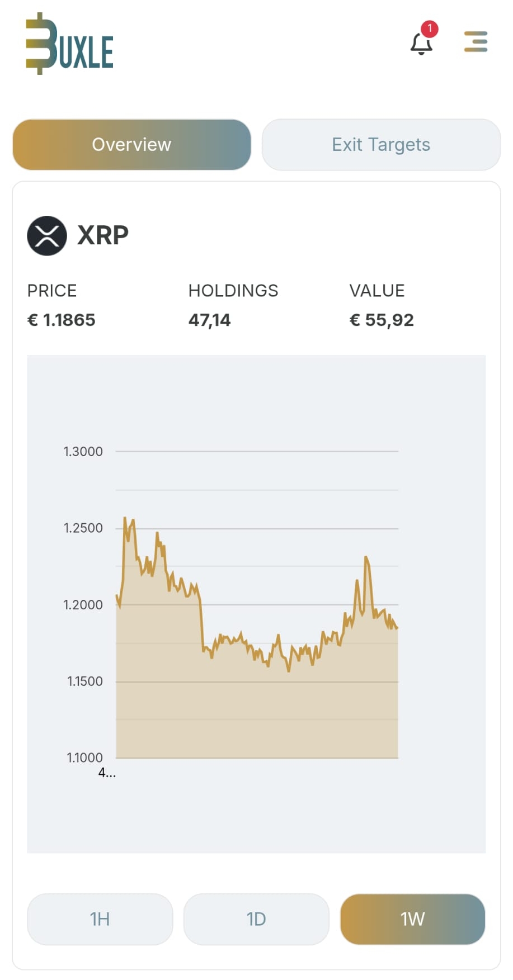Click the holdings amount 47,14
This screenshot has width=513, height=980.
pyautogui.click(x=209, y=320)
